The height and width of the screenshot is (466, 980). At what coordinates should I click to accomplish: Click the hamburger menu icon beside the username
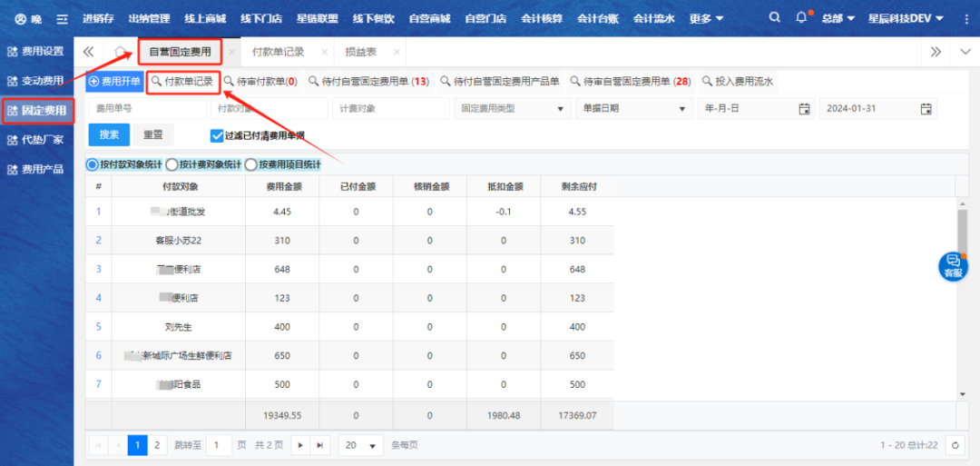coord(61,19)
